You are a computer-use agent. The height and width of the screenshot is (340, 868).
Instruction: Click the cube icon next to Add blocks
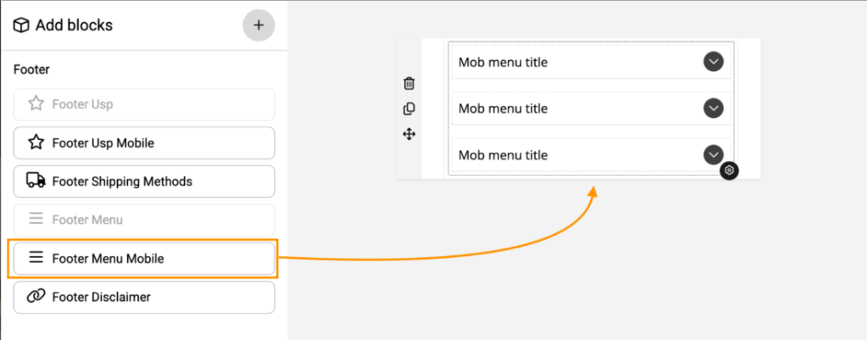pos(21,25)
